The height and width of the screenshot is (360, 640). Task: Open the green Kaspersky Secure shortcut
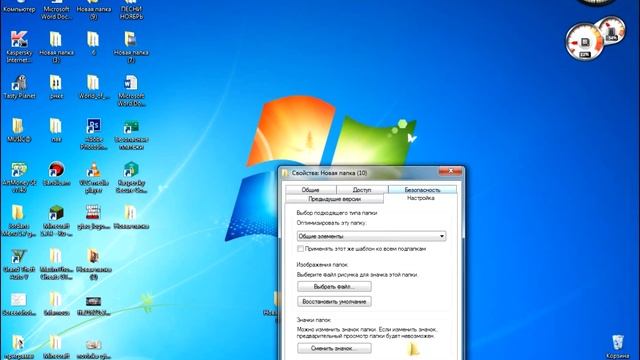[131, 177]
